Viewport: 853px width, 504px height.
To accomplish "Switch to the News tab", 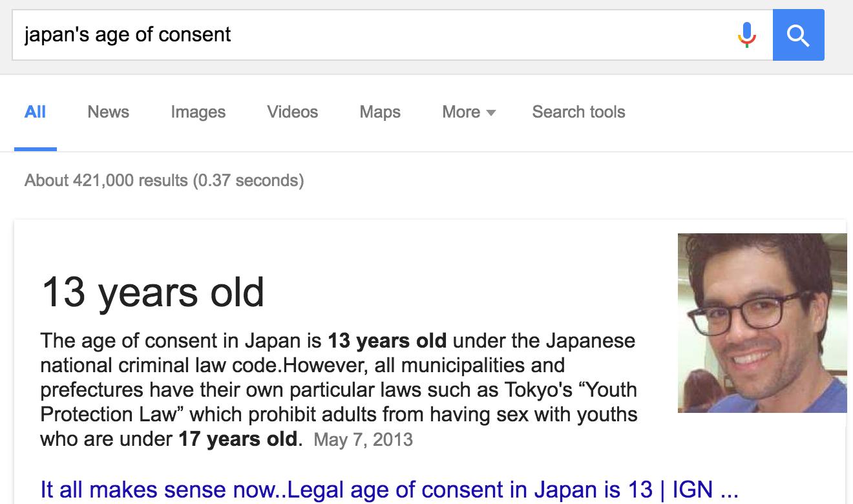I will [x=108, y=112].
